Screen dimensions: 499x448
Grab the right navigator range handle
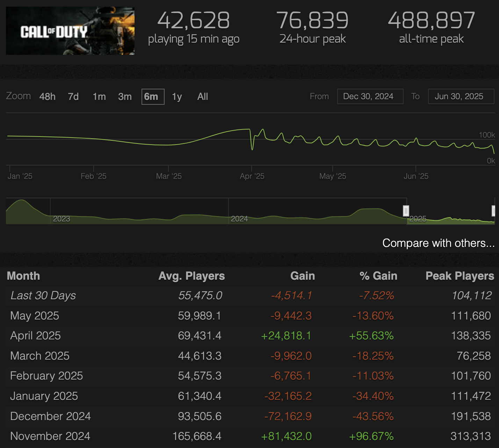pos(494,211)
